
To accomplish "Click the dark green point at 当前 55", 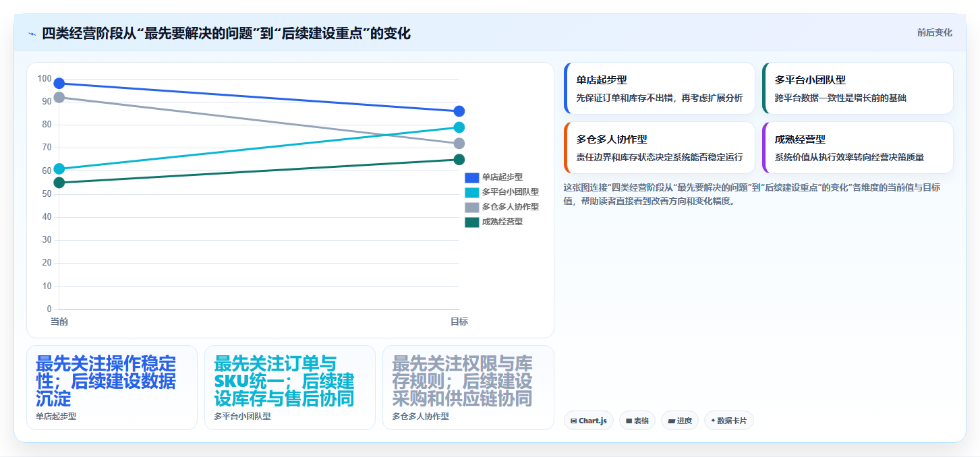I will coord(59,183).
